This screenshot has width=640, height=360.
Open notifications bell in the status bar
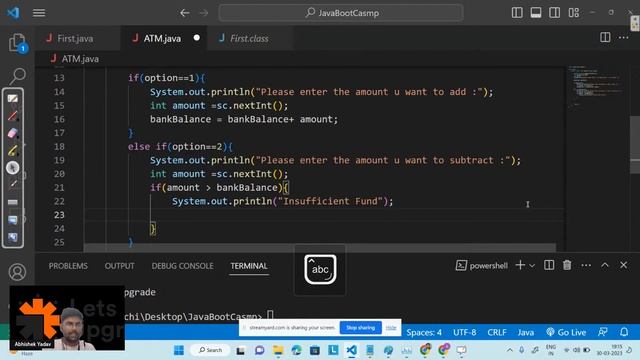pyautogui.click(x=624, y=332)
